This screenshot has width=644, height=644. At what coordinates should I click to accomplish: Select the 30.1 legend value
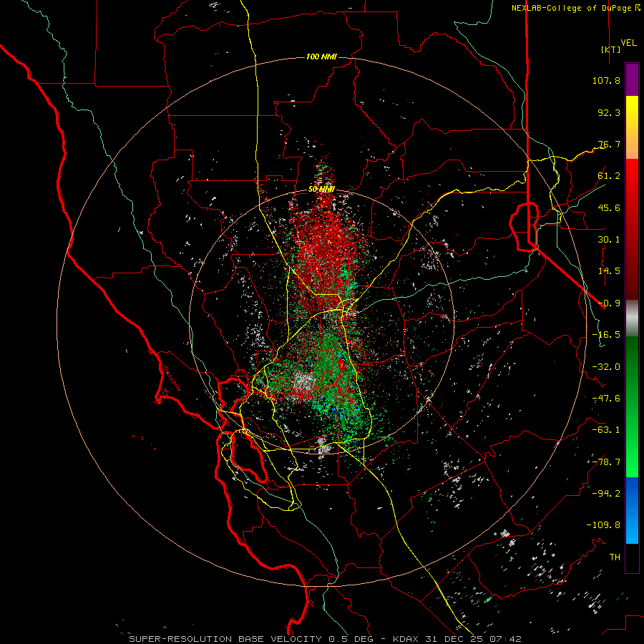click(609, 240)
